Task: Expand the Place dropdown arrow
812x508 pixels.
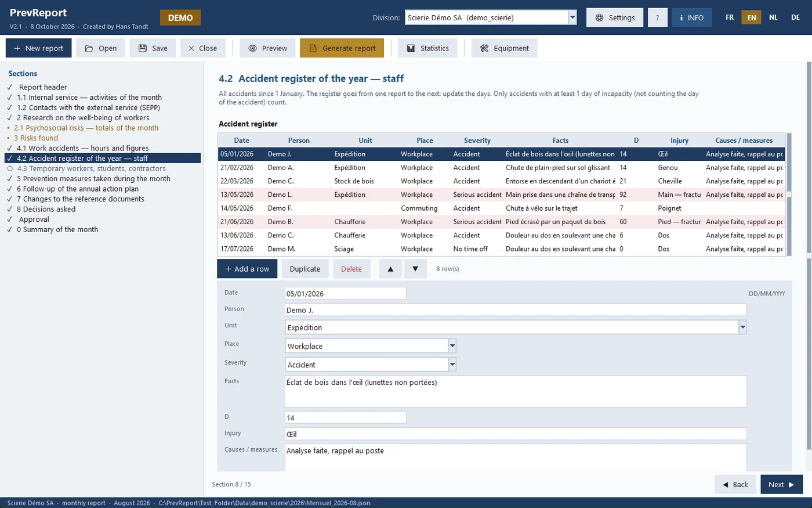Action: coord(452,346)
